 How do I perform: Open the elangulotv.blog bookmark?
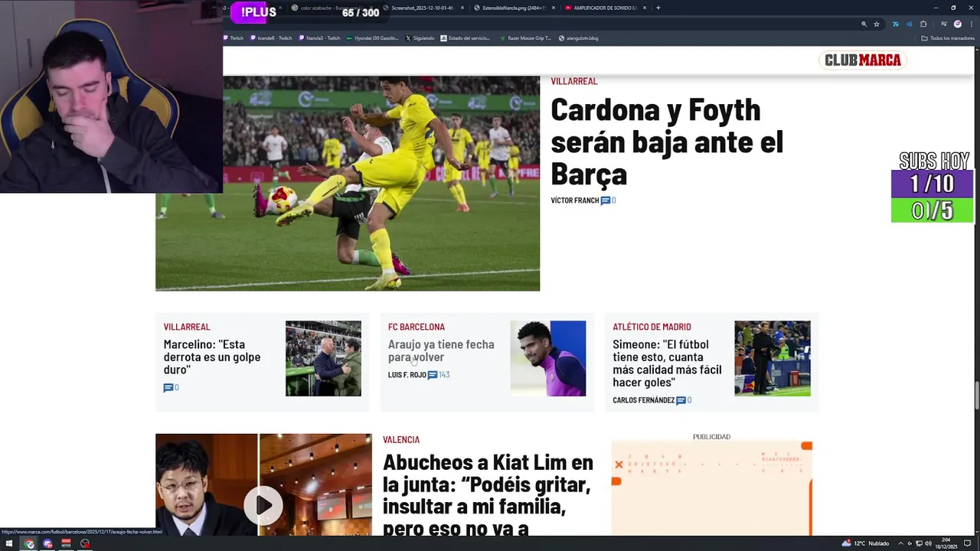tap(579, 37)
